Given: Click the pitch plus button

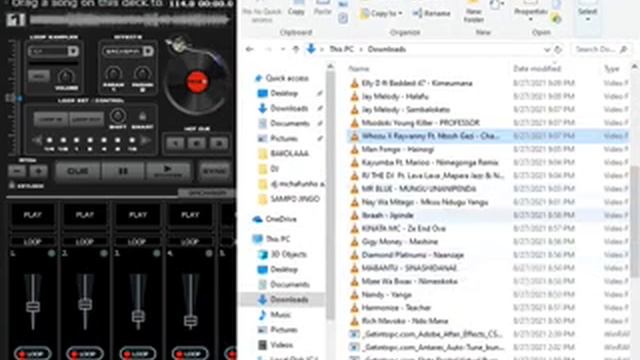Looking at the screenshot, I should click(38, 171).
